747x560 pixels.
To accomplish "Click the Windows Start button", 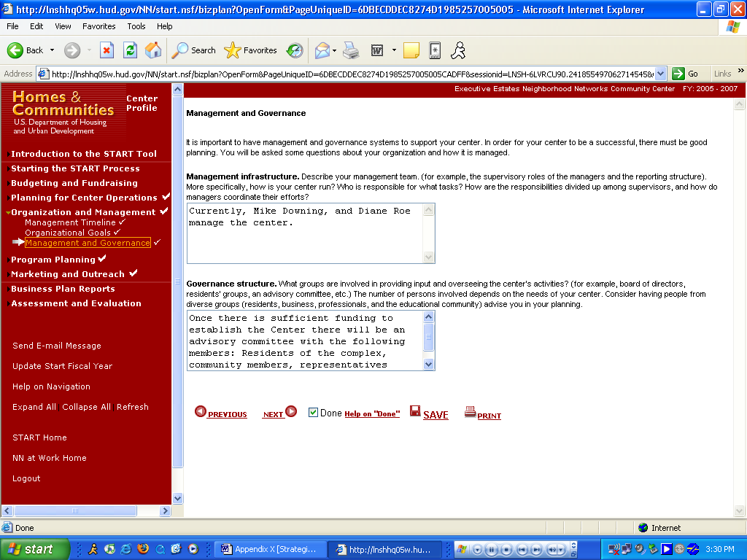I will point(34,549).
